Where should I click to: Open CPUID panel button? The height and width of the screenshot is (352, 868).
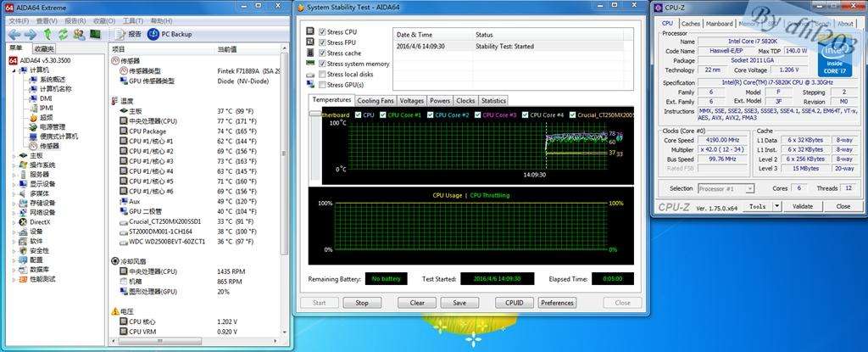click(x=515, y=303)
